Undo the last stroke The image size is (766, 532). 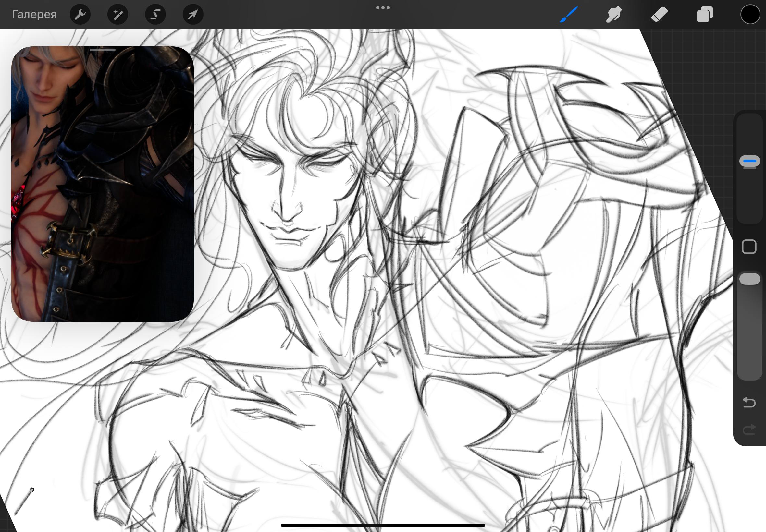pyautogui.click(x=749, y=402)
